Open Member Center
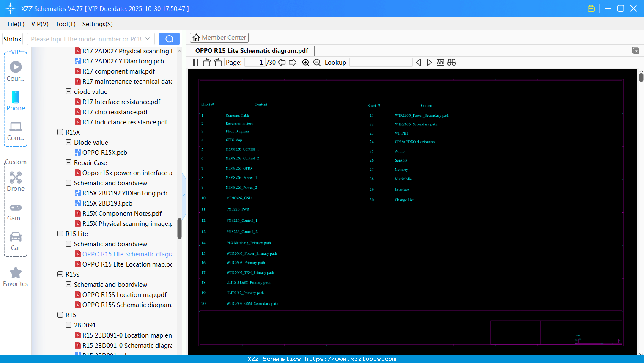Image resolution: width=644 pixels, height=363 pixels. (x=219, y=38)
